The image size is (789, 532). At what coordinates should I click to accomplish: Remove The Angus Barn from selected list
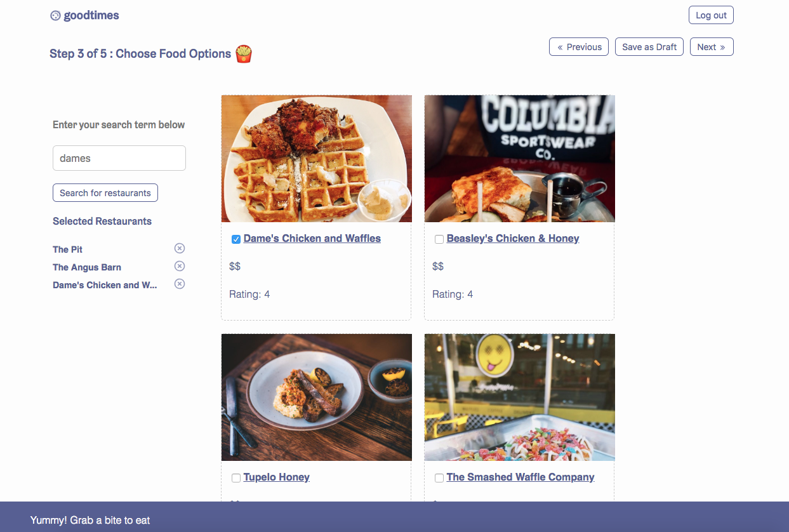point(180,266)
